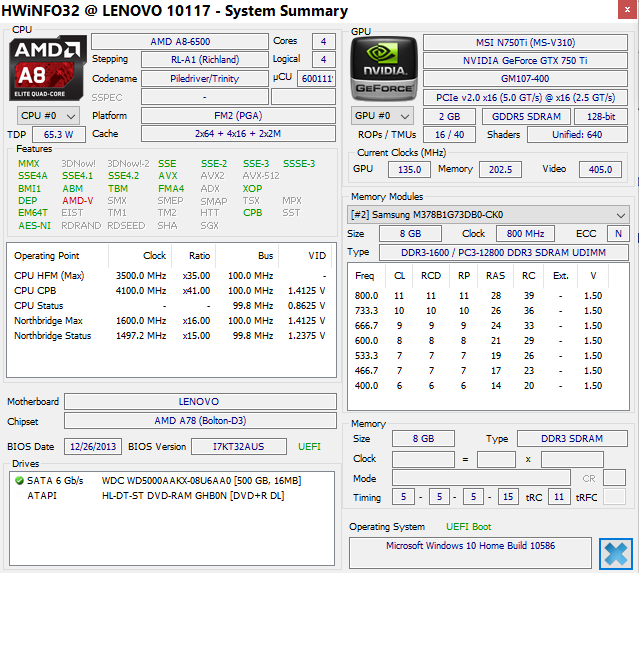The image size is (643, 670).
Task: Click the Platform field FM2 (PGA)
Action: pyautogui.click(x=238, y=115)
